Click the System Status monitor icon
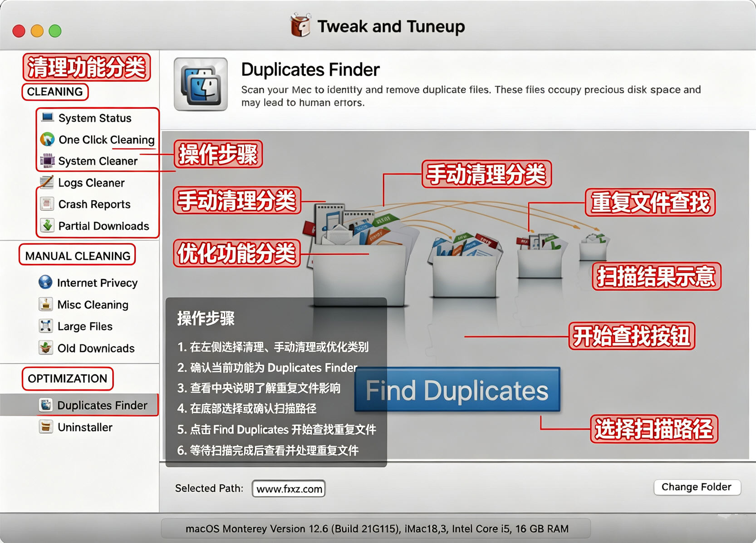The height and width of the screenshot is (543, 756). pyautogui.click(x=48, y=118)
